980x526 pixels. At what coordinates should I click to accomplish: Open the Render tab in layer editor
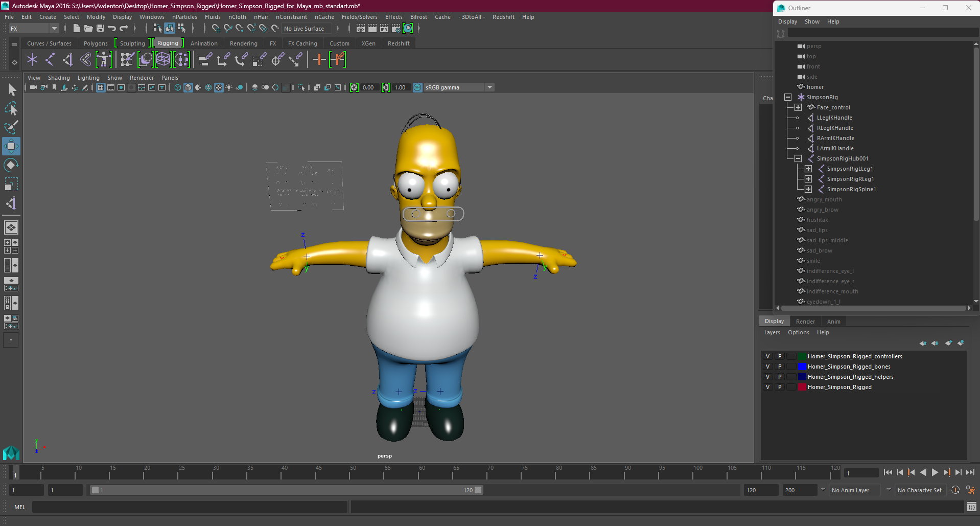coord(805,322)
